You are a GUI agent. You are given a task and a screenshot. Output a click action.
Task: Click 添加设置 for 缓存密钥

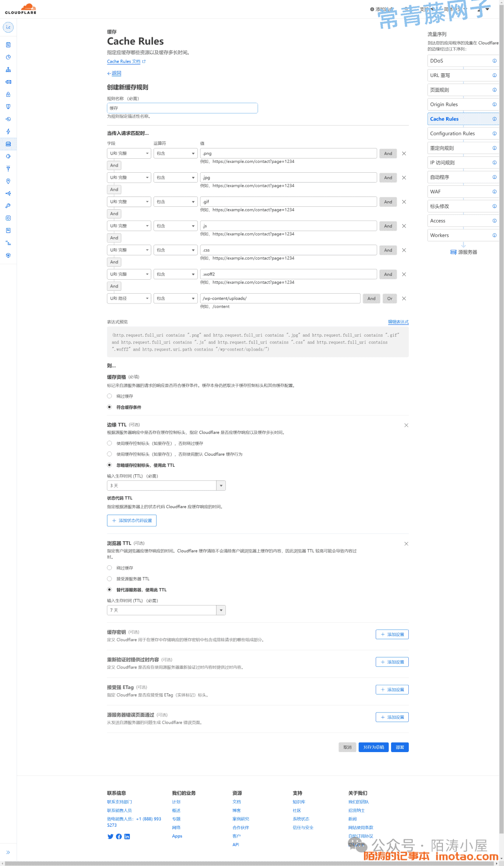[x=392, y=635]
